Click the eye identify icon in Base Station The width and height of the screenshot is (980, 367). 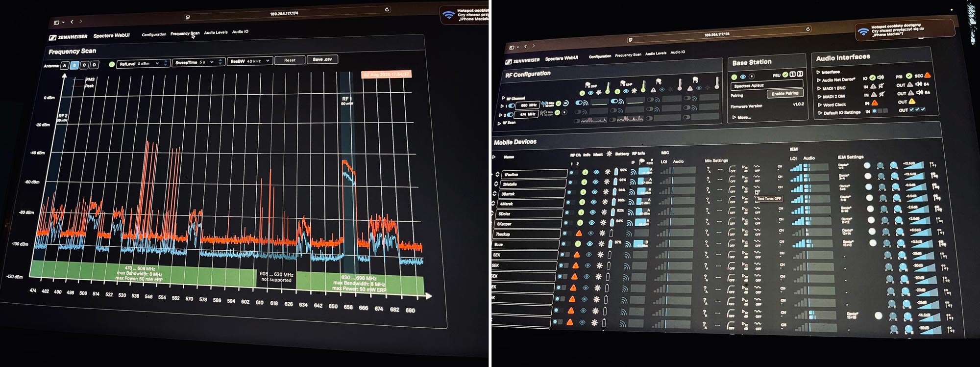743,77
